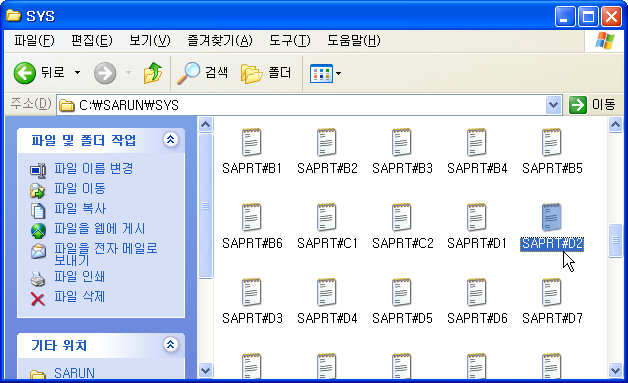Select the SAPRT#C2 file icon

coord(402,217)
